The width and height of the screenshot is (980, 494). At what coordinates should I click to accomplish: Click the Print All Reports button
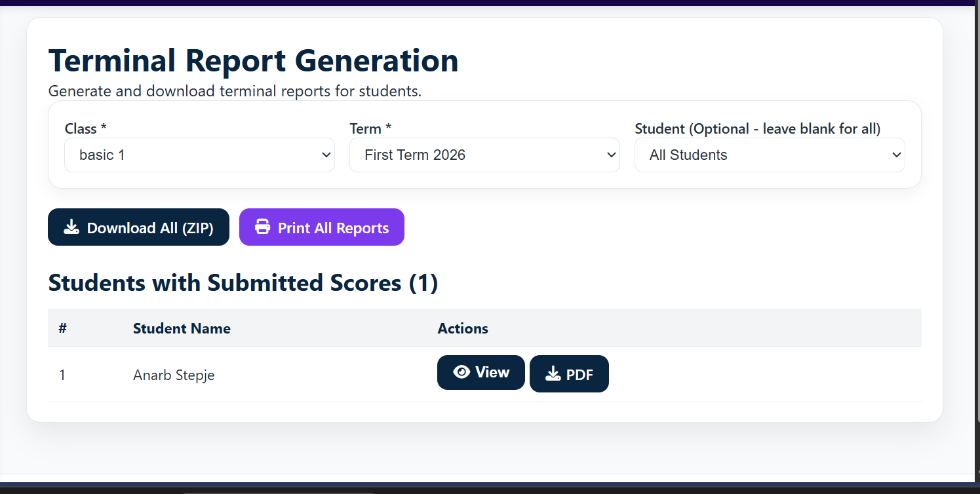(x=321, y=227)
